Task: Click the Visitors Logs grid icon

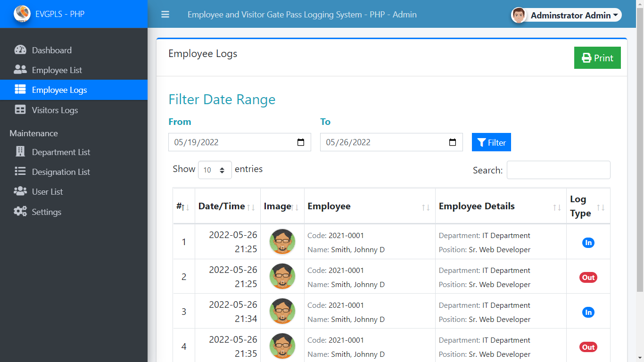Action: click(20, 109)
